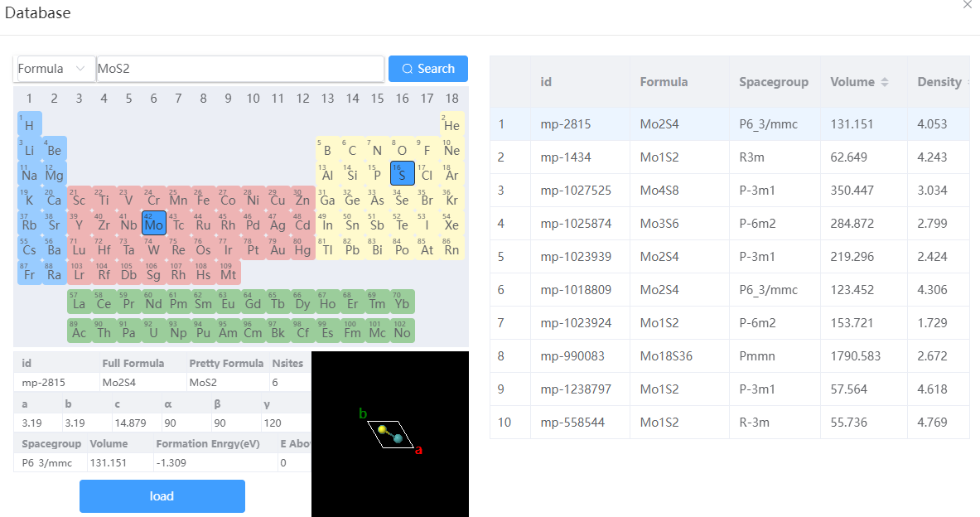The height and width of the screenshot is (517, 980).
Task: Click the crystal structure preview thumbnail
Action: [390, 434]
